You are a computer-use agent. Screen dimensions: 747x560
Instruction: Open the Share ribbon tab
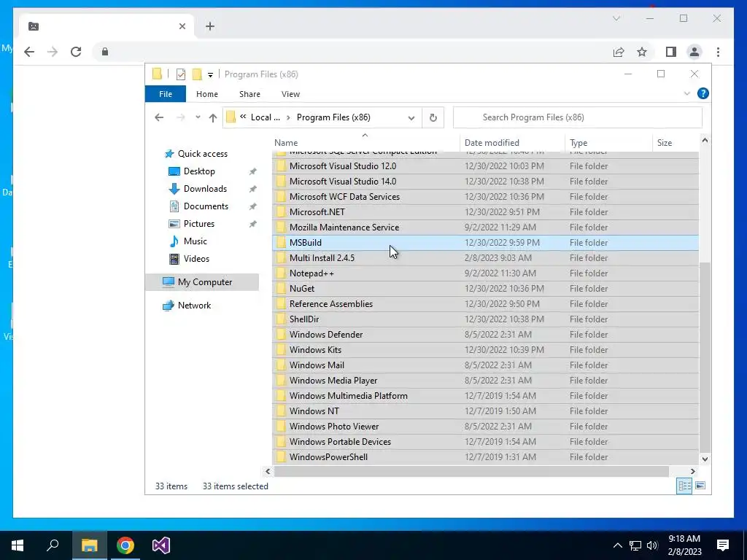click(249, 94)
